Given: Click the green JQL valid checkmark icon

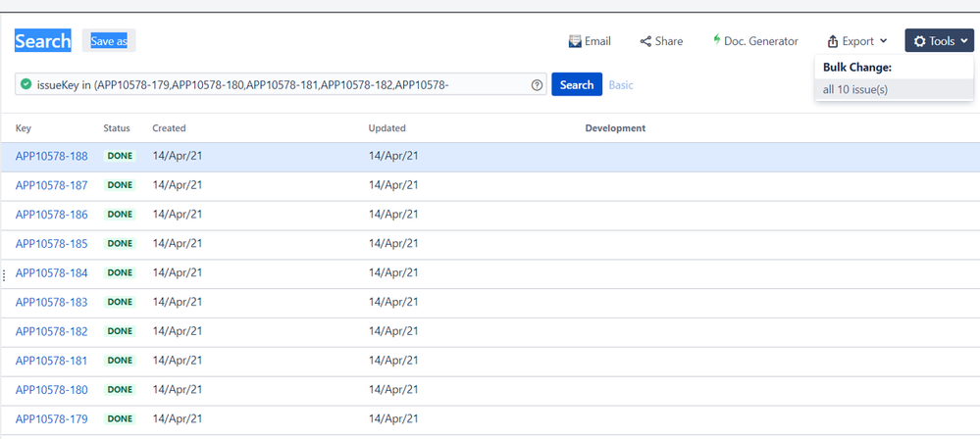Looking at the screenshot, I should click(26, 83).
